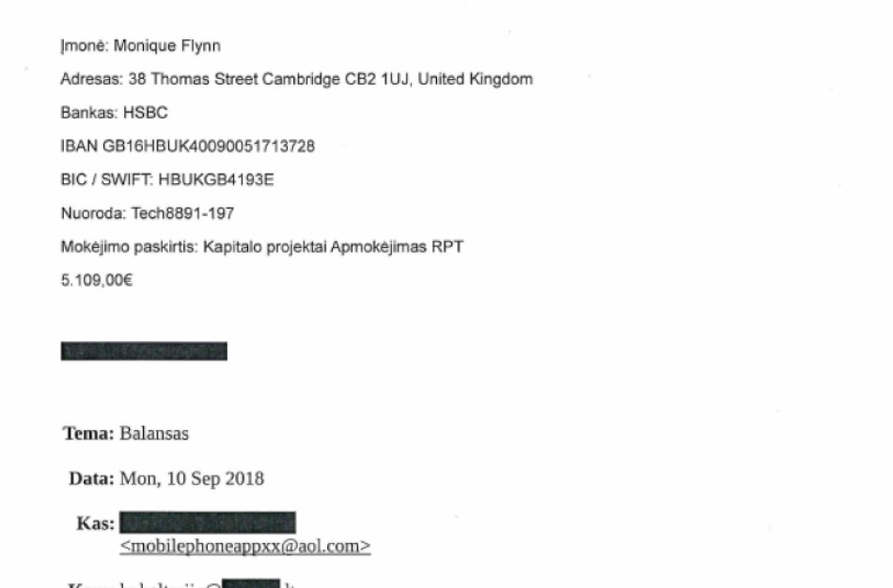Image resolution: width=893 pixels, height=588 pixels.
Task: Click the date Mon, 10 Sep 2018
Action: click(192, 479)
